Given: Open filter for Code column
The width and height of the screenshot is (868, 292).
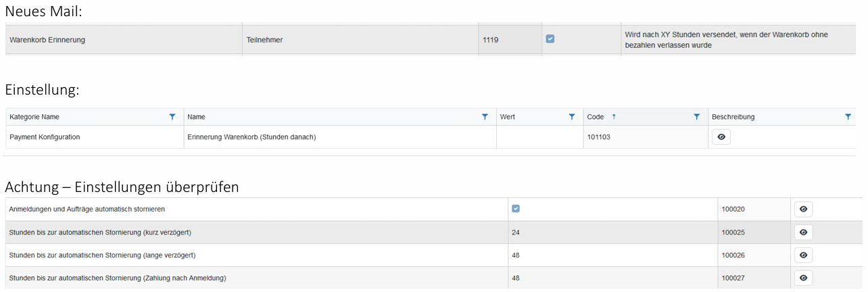Looking at the screenshot, I should [696, 117].
